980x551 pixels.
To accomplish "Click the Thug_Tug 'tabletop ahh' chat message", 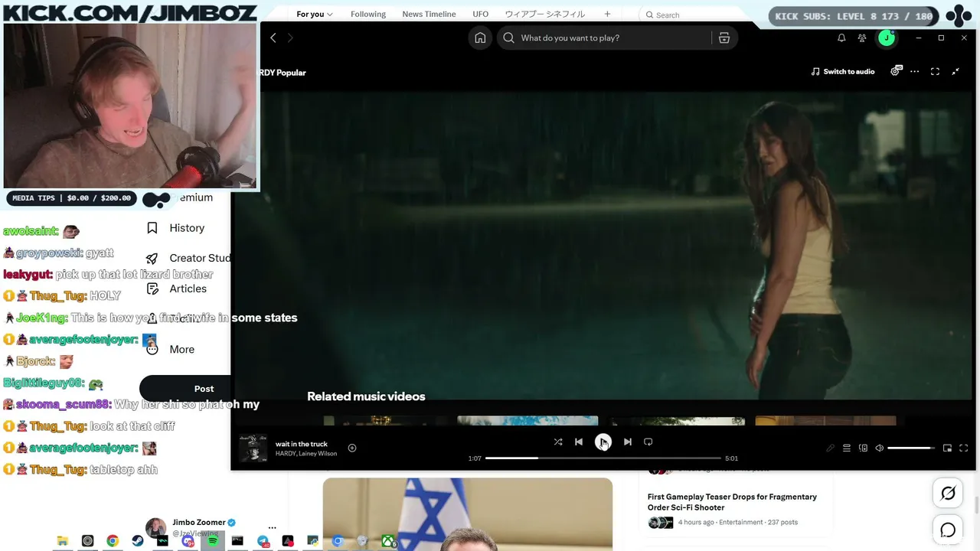I will click(x=80, y=469).
